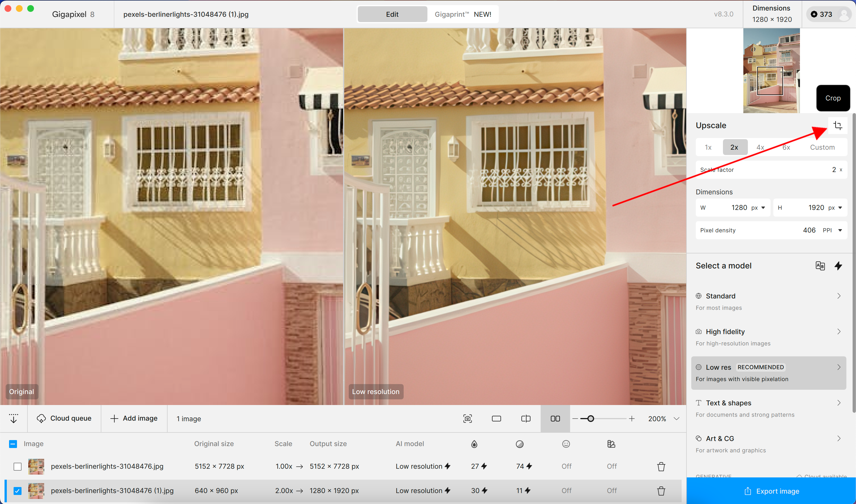The width and height of the screenshot is (856, 504).
Task: Toggle the select-all Image header checkbox
Action: (13, 444)
